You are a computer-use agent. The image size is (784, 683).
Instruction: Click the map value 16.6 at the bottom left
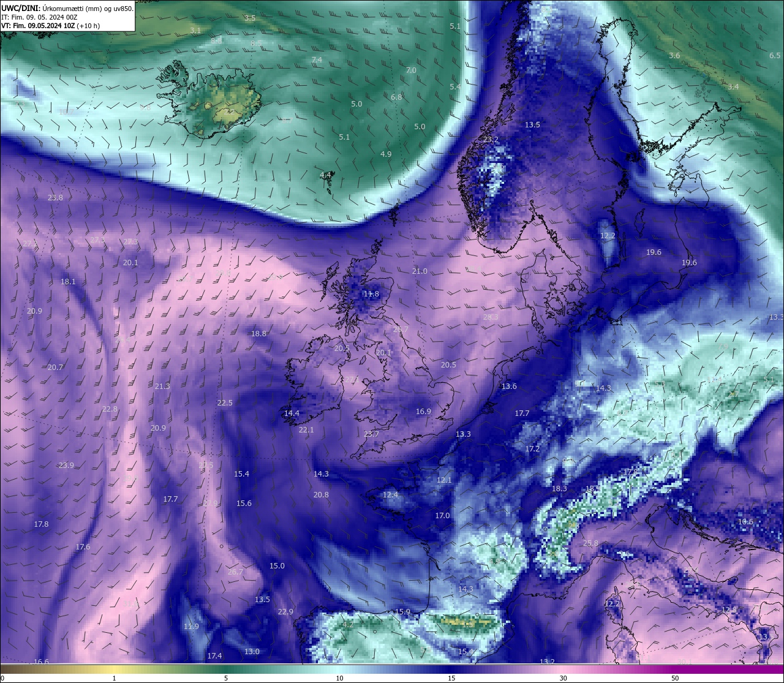coord(41,662)
